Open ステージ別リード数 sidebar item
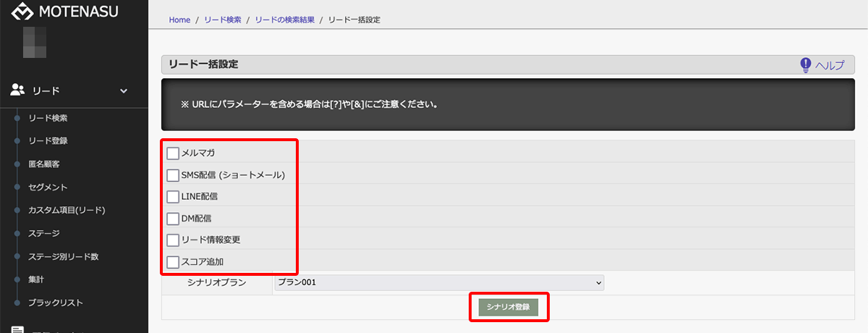The width and height of the screenshot is (868, 333). click(63, 256)
